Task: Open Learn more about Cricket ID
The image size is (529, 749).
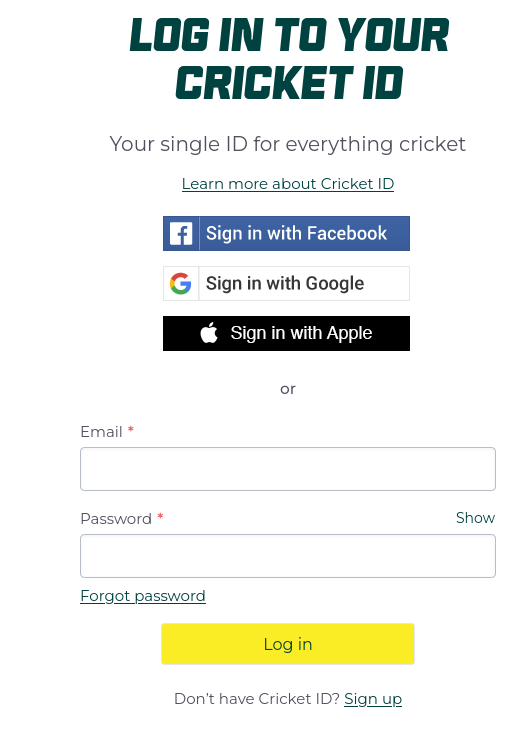Action: pos(288,184)
